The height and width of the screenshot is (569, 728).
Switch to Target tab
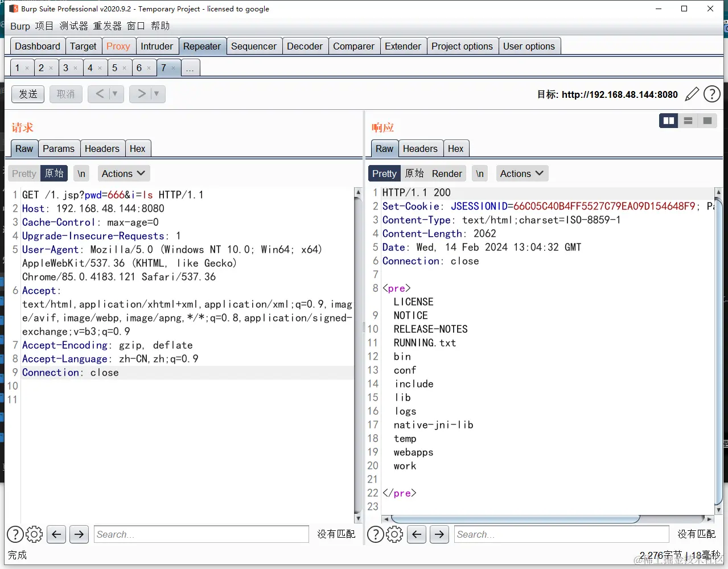83,46
